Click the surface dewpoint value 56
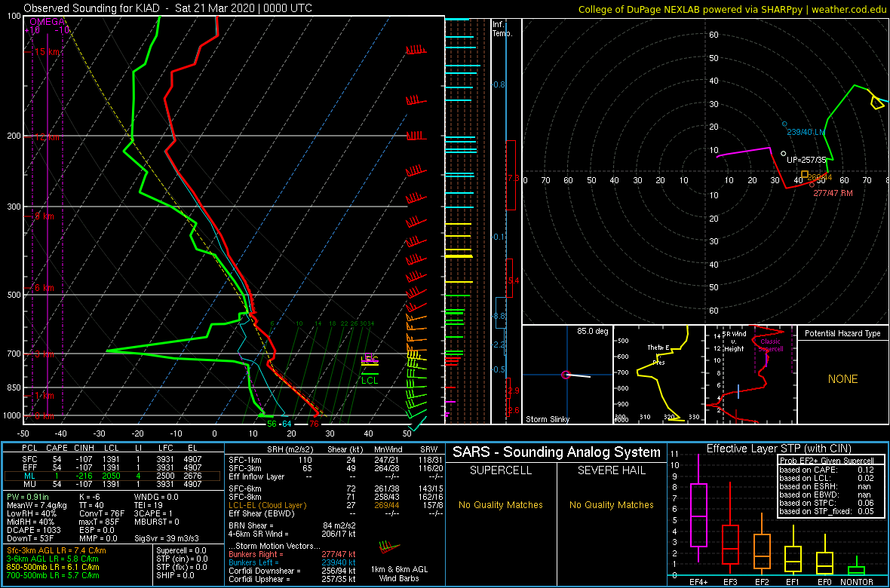The width and height of the screenshot is (890, 588). click(272, 424)
